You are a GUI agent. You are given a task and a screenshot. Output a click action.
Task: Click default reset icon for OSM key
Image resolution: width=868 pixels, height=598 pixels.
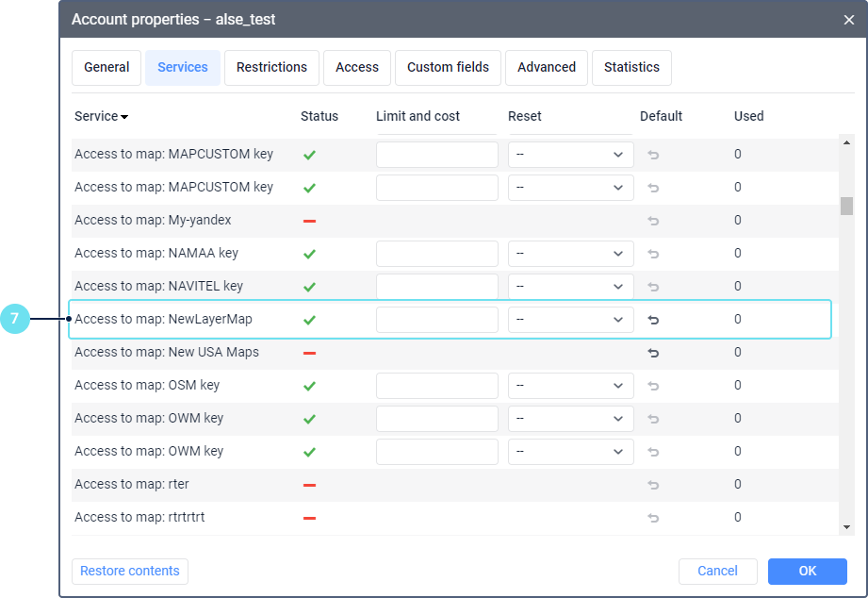[x=653, y=386]
